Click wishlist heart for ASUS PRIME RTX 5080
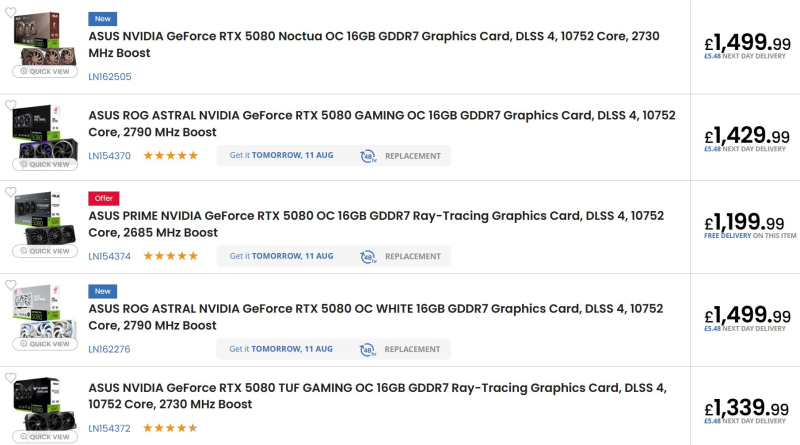The height and width of the screenshot is (445, 800). (11, 192)
